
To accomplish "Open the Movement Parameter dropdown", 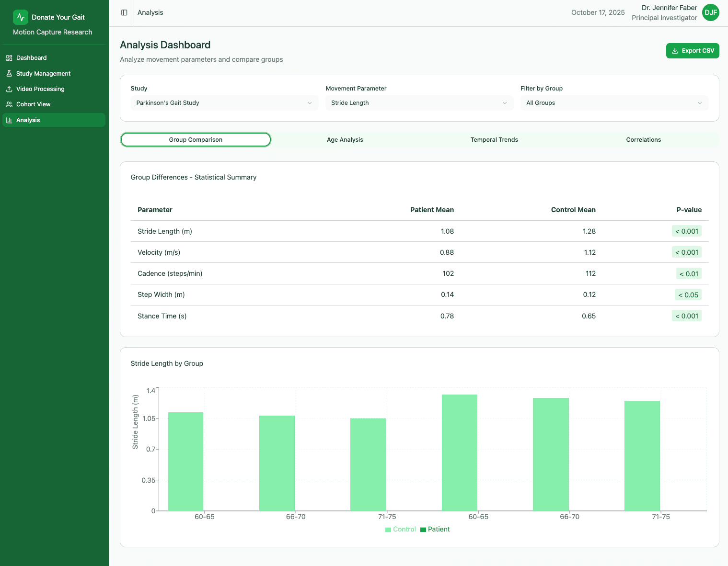I will click(419, 102).
